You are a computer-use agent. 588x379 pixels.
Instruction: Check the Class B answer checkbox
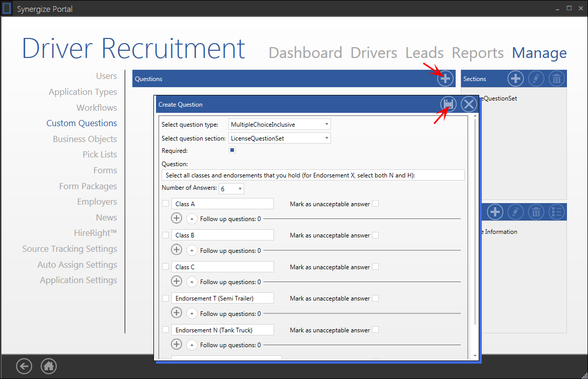tap(165, 235)
